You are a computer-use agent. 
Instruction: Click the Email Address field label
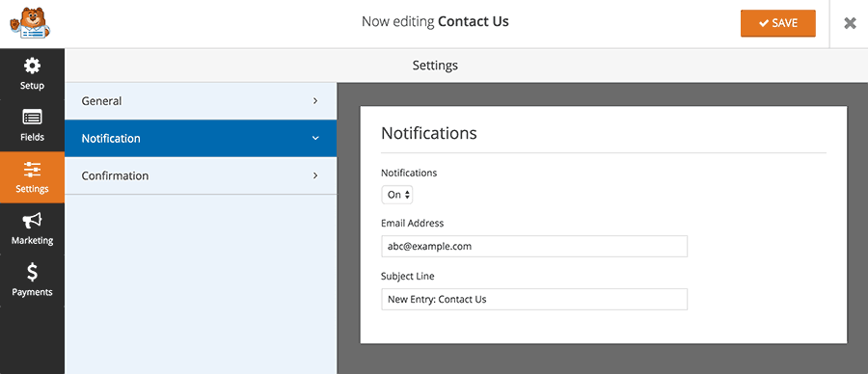(413, 224)
